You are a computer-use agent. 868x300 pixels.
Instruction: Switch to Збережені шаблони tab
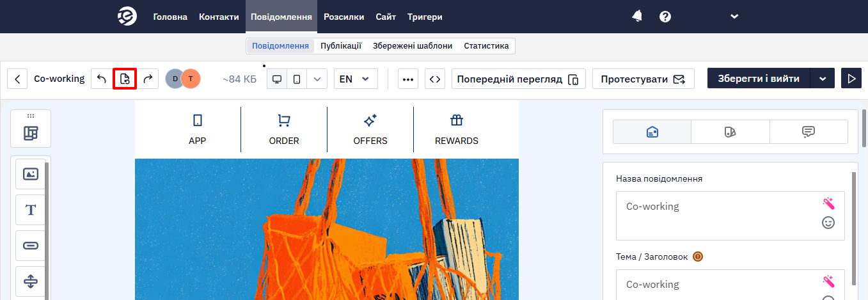pos(413,46)
